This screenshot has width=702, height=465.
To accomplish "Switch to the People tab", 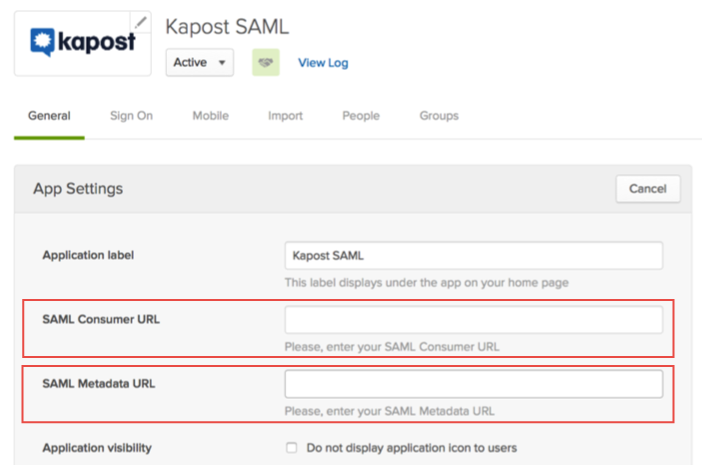I will coord(361,116).
